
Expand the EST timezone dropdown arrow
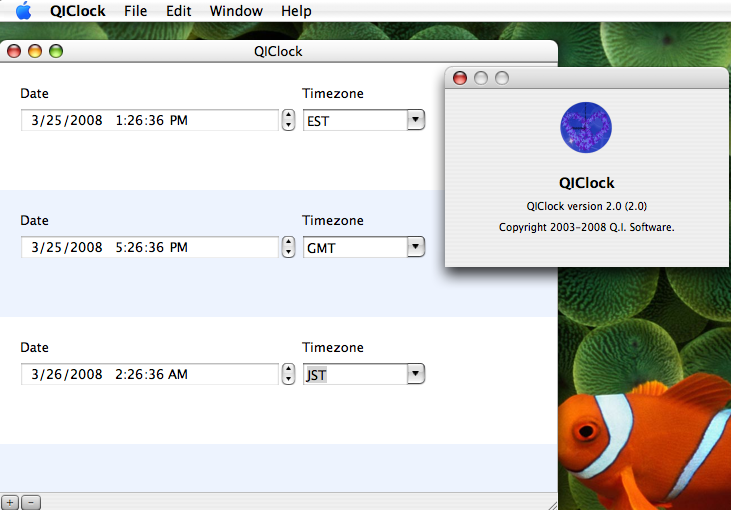(x=415, y=120)
